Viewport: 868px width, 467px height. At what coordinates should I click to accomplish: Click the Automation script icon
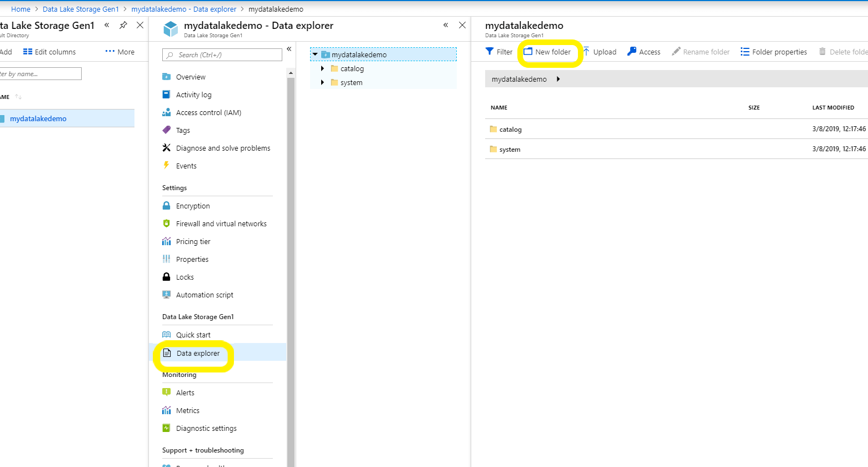[166, 295]
